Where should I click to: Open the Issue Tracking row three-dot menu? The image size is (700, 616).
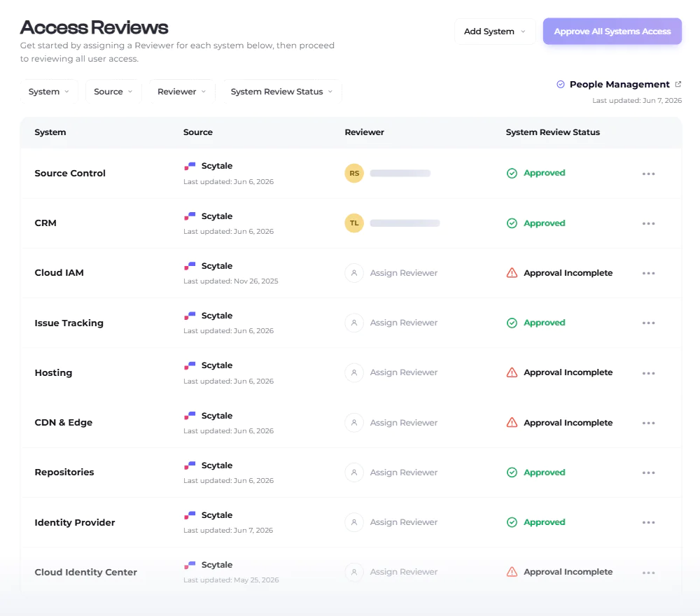click(648, 323)
